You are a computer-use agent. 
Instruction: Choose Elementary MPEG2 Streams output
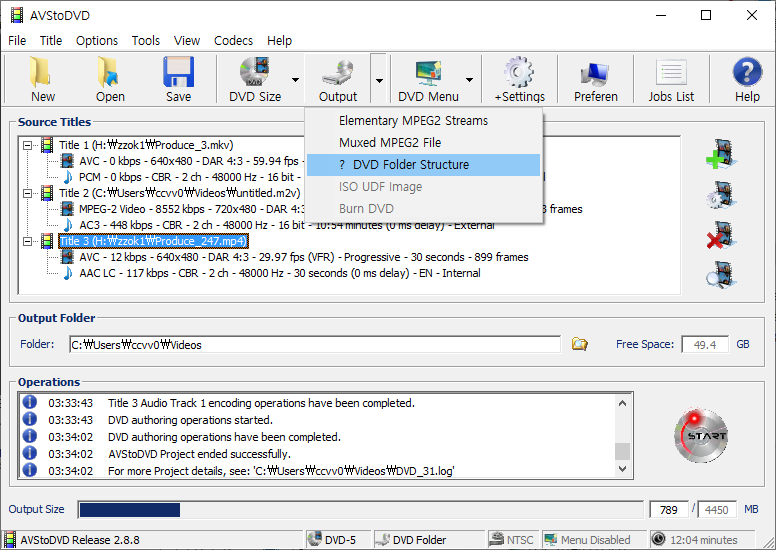(x=423, y=121)
